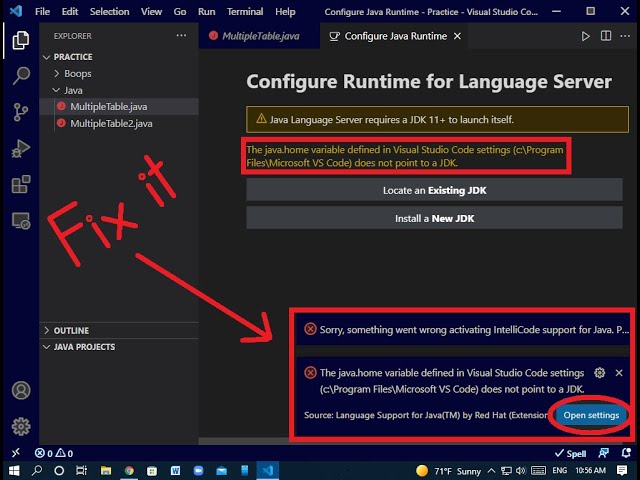Collapse the Java folder

point(68,90)
